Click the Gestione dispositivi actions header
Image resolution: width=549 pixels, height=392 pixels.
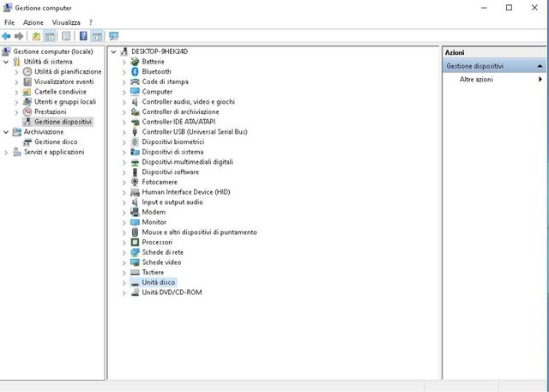coord(494,66)
